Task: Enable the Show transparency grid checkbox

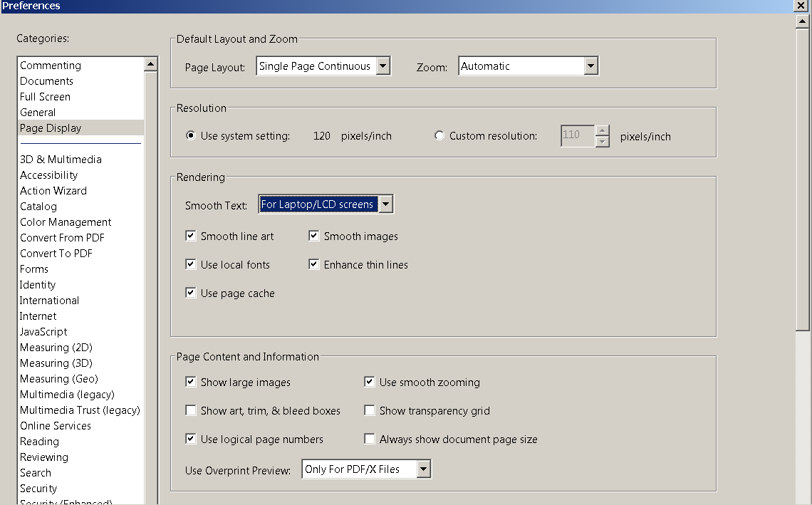Action: pyautogui.click(x=370, y=411)
